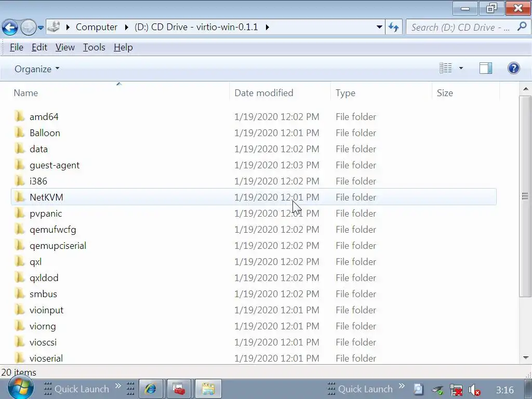
Task: Click Safely Remove Hardware tray icon
Action: tap(437, 390)
